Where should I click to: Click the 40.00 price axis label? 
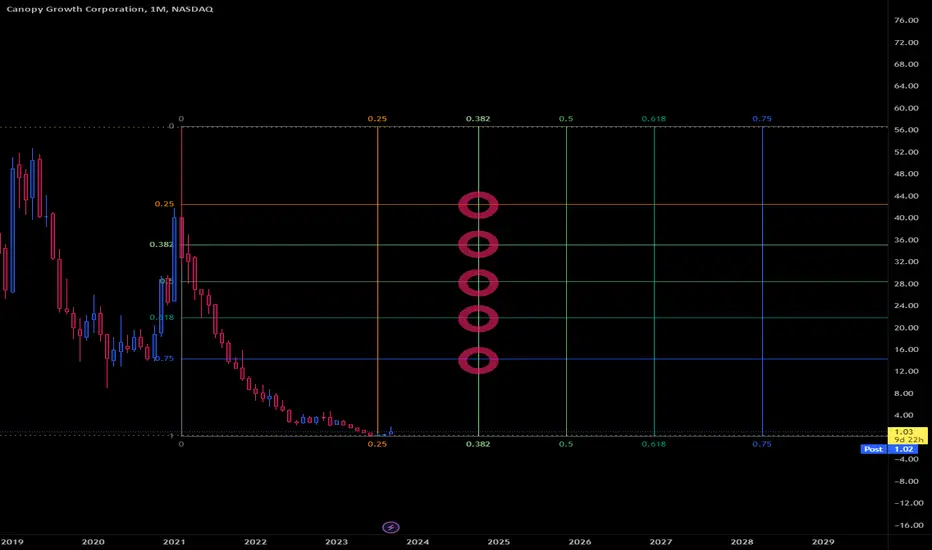(x=906, y=218)
